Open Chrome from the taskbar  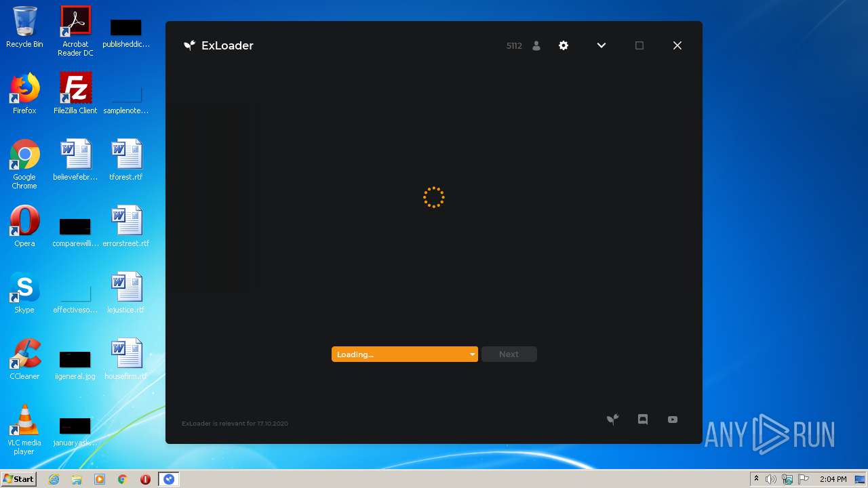coord(123,479)
